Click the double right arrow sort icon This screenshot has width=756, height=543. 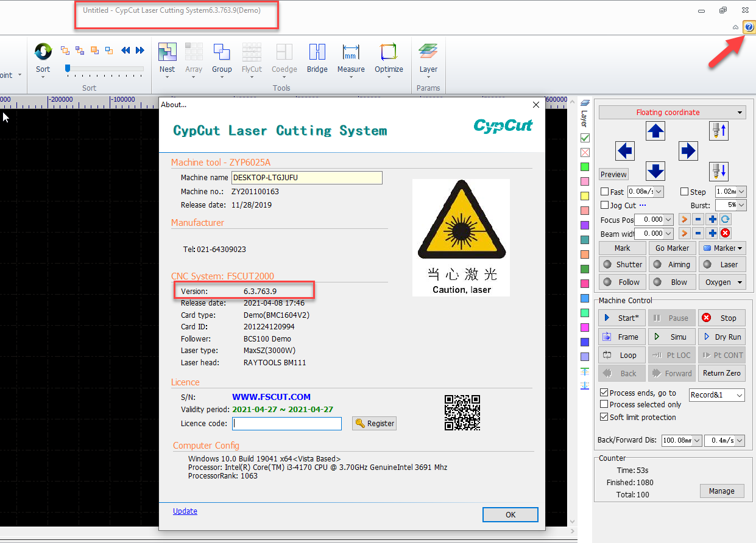coord(140,51)
